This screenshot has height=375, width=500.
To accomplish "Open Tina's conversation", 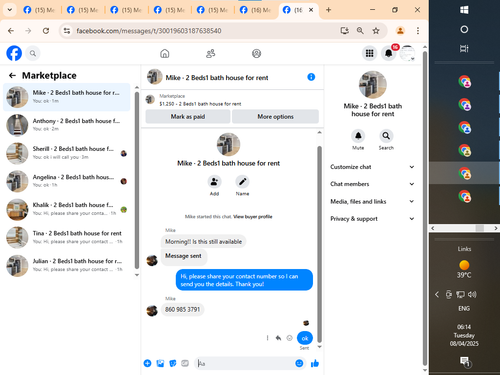I will click(x=67, y=237).
